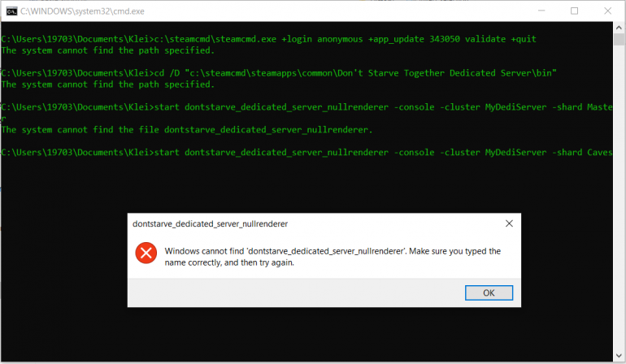
Task: Click the scrollbar up arrow in cmd window
Action: coord(619,28)
